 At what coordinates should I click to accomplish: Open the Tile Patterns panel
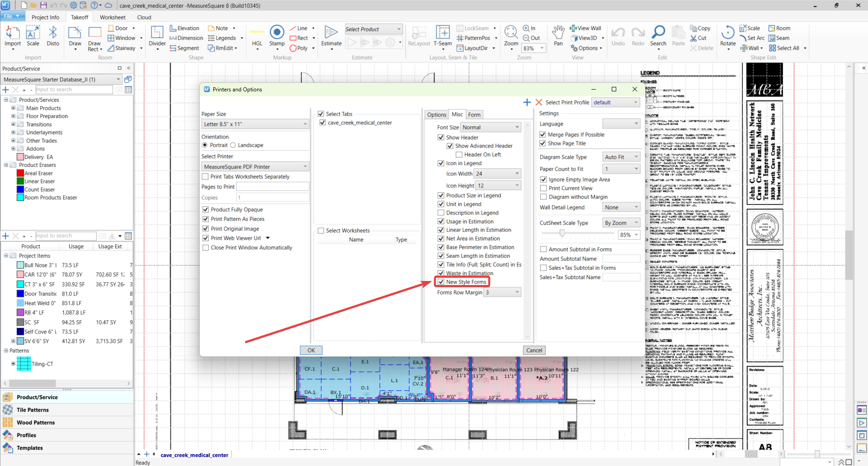pos(67,410)
